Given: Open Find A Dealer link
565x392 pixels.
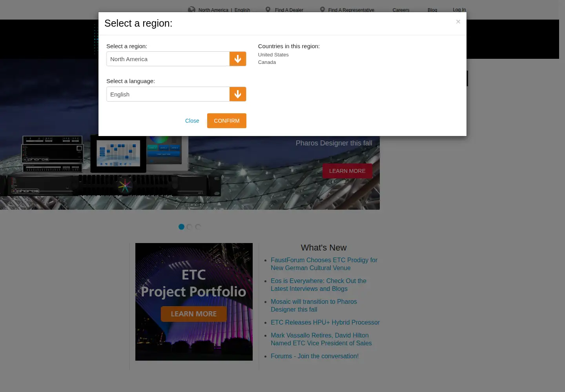Looking at the screenshot, I should click(289, 10).
